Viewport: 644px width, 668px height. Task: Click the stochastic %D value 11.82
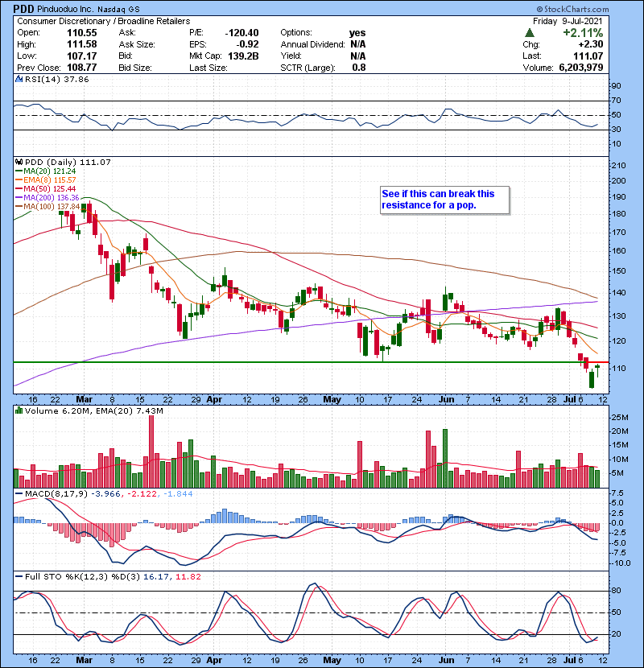[x=188, y=576]
